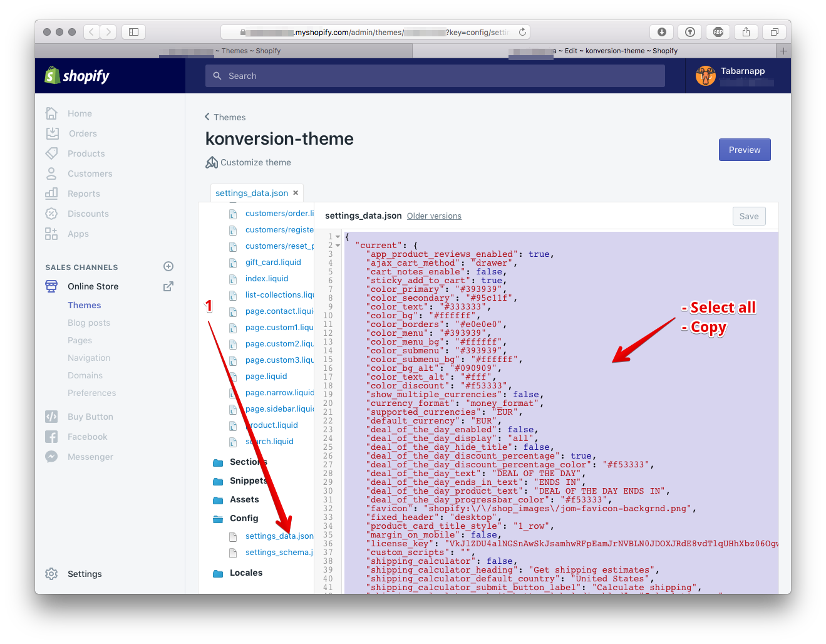Image resolution: width=826 pixels, height=644 pixels.
Task: Switch to Edit konversion-theme browser tab
Action: tap(594, 51)
